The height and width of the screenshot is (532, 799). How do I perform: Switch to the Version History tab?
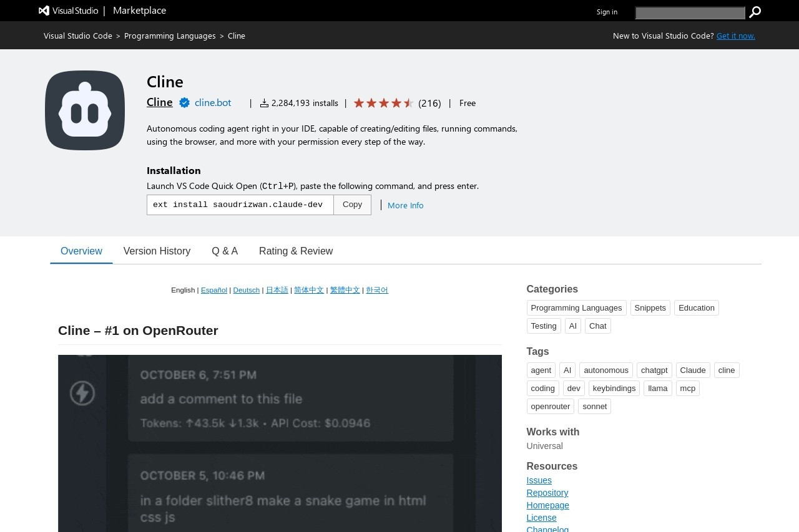tap(157, 251)
